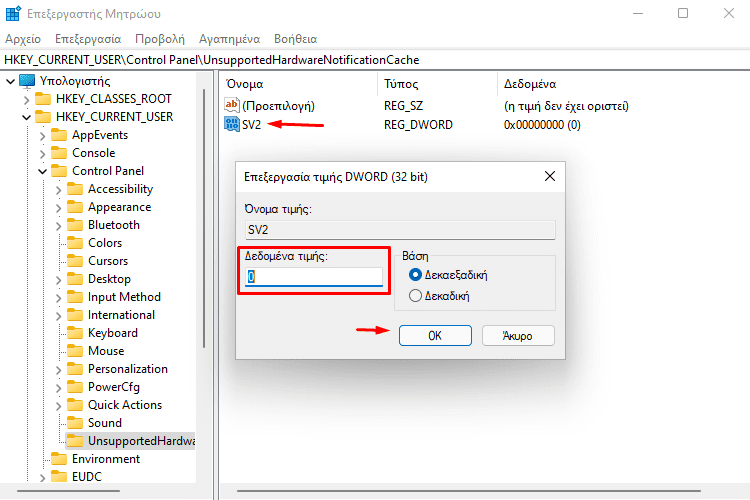Click the Input Method folder icon
750x500 pixels.
(75, 297)
